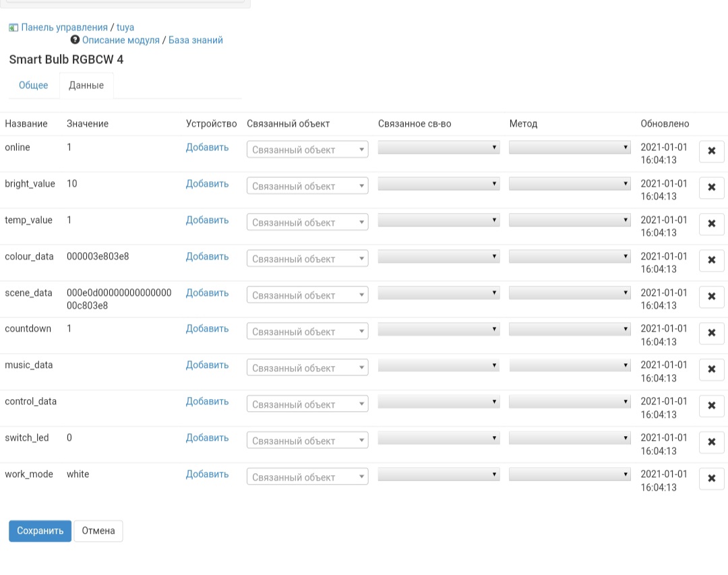Select the Данные tab
The image size is (728, 575).
(86, 86)
